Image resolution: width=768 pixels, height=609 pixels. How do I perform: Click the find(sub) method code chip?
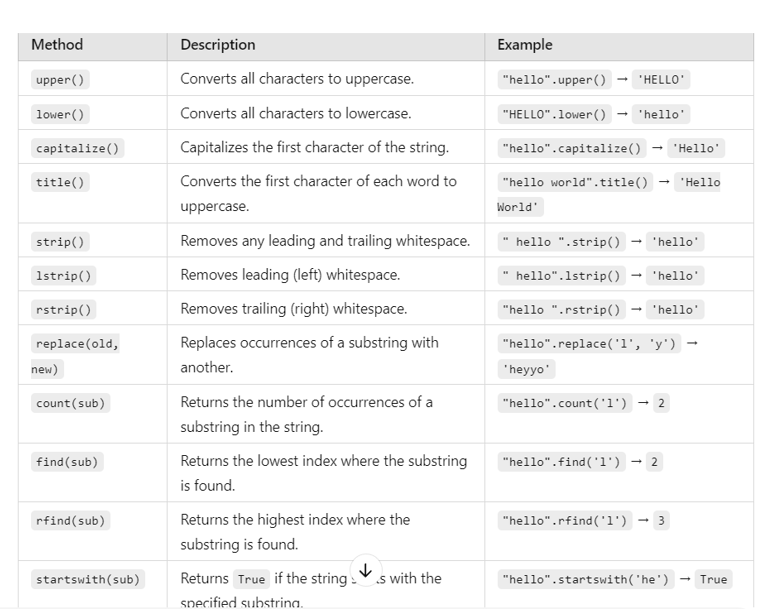[x=67, y=462]
